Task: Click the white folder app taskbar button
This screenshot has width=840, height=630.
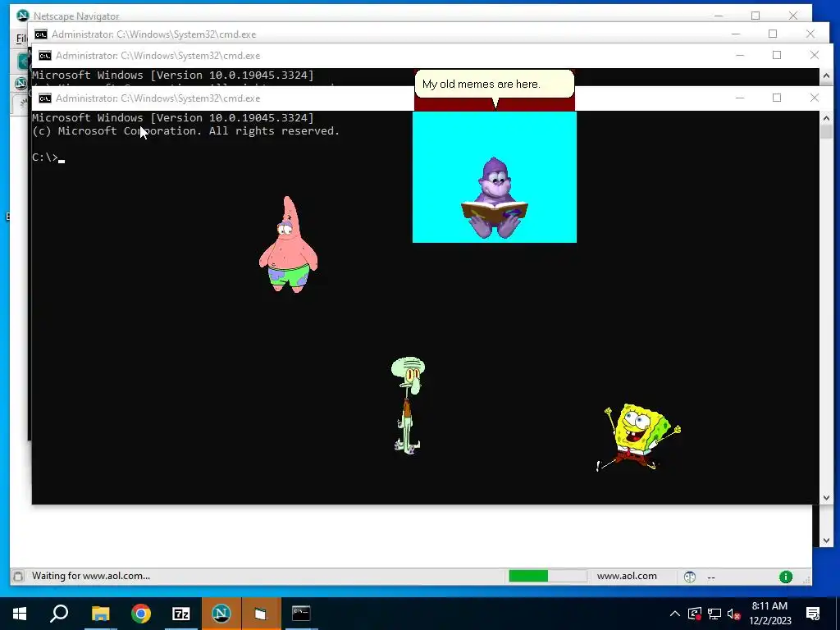Action: click(x=261, y=614)
